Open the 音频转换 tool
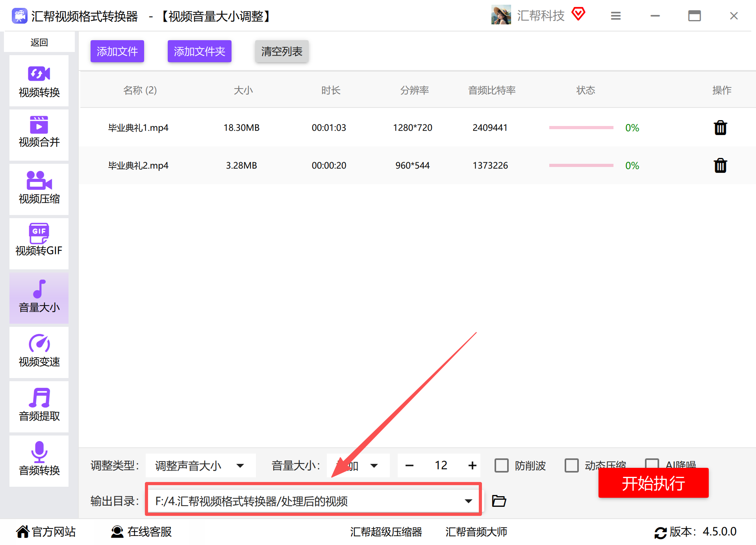This screenshot has width=756, height=545. (x=39, y=461)
